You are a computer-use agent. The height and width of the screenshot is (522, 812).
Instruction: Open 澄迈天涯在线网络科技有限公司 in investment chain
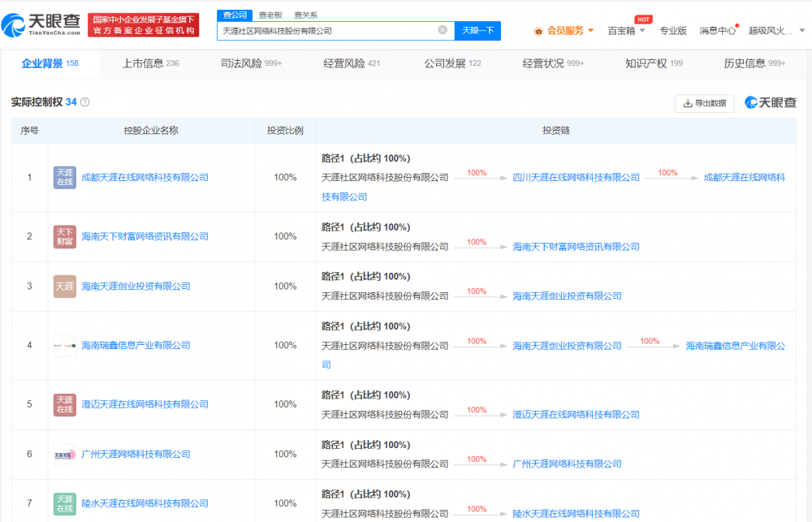[x=576, y=415]
